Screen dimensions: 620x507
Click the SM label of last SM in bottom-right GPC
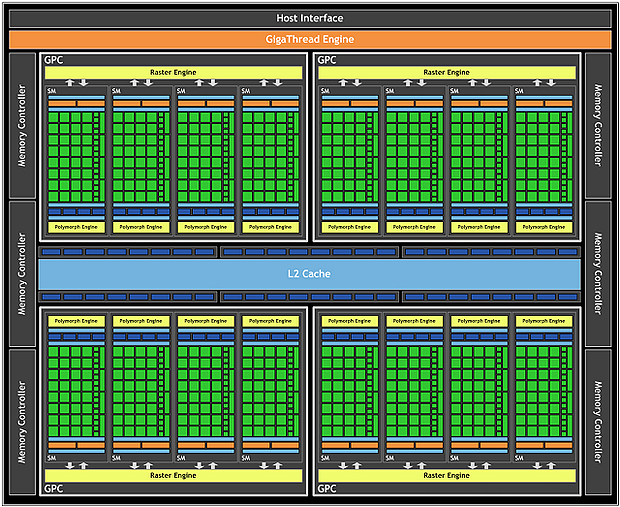(x=519, y=458)
